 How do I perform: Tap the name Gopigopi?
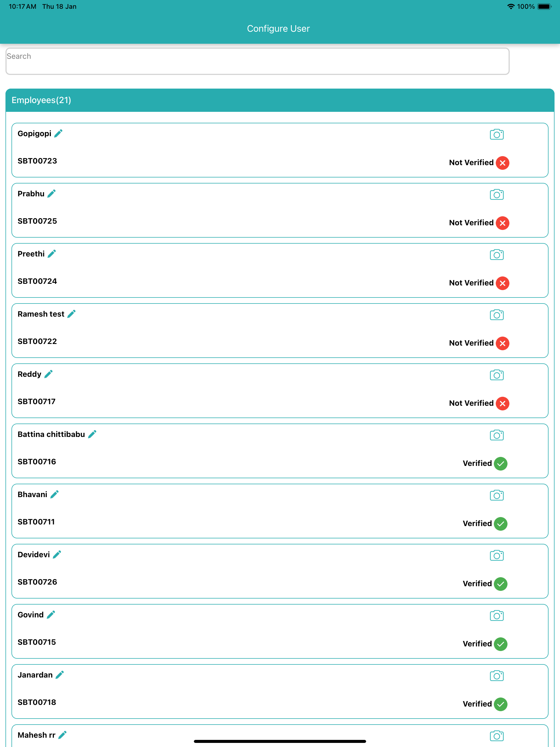coord(34,134)
